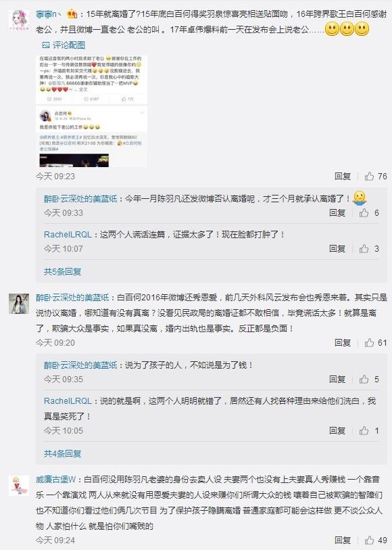The width and height of the screenshot is (392, 550).
Task: Like RachelLRQL's 10:05 reply
Action: coord(369,430)
